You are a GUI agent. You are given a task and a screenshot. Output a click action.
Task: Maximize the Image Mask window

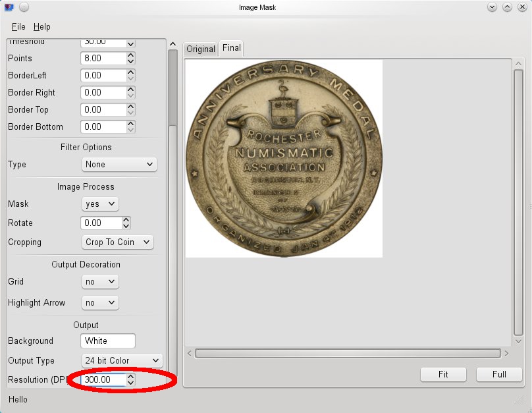click(x=507, y=7)
